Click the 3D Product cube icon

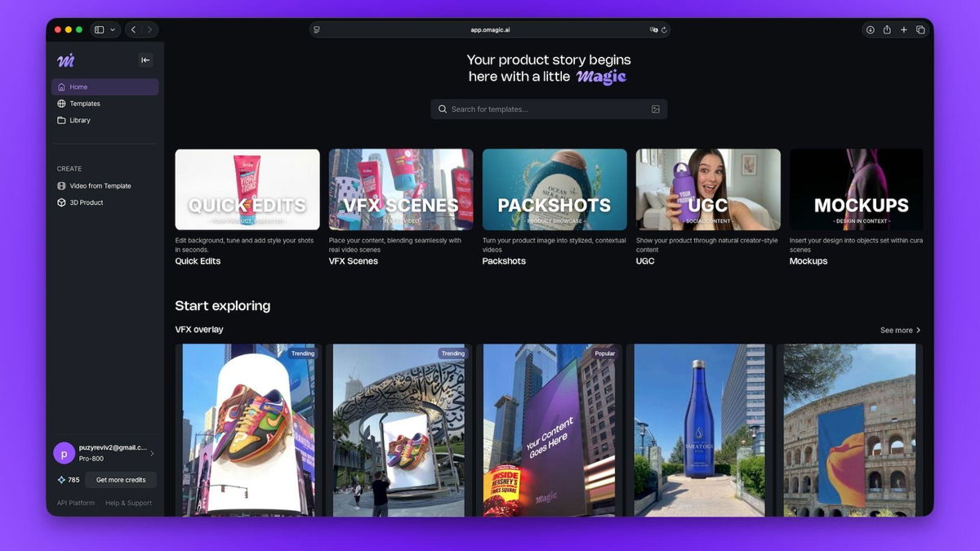coord(61,202)
